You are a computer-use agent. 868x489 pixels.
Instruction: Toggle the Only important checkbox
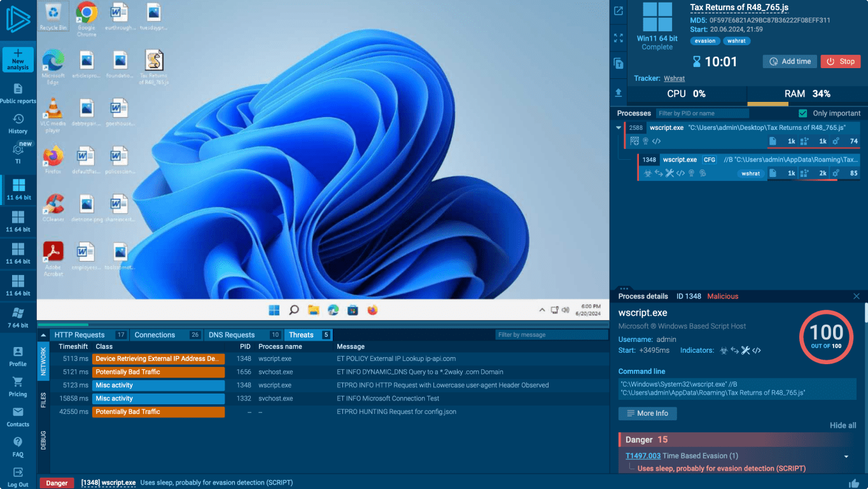pos(803,113)
